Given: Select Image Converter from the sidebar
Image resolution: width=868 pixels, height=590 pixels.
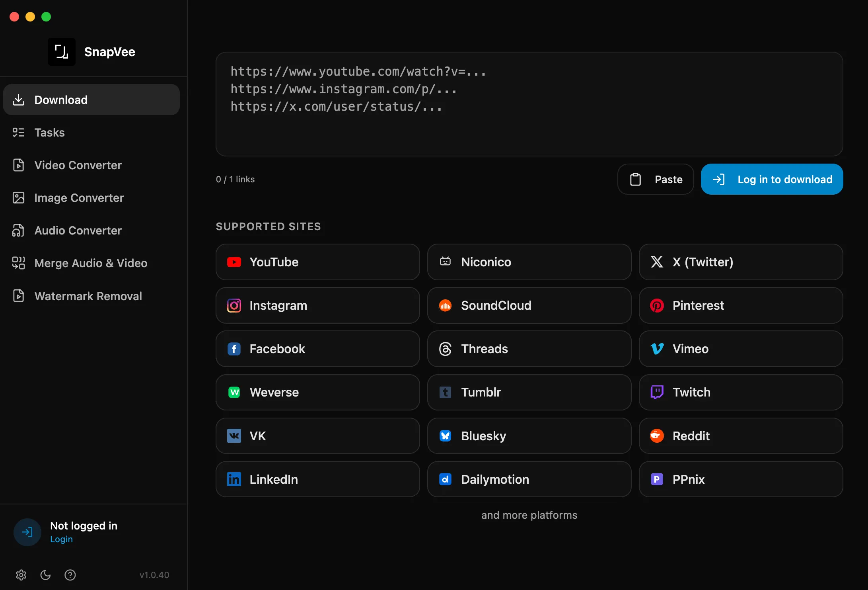Looking at the screenshot, I should coord(91,197).
